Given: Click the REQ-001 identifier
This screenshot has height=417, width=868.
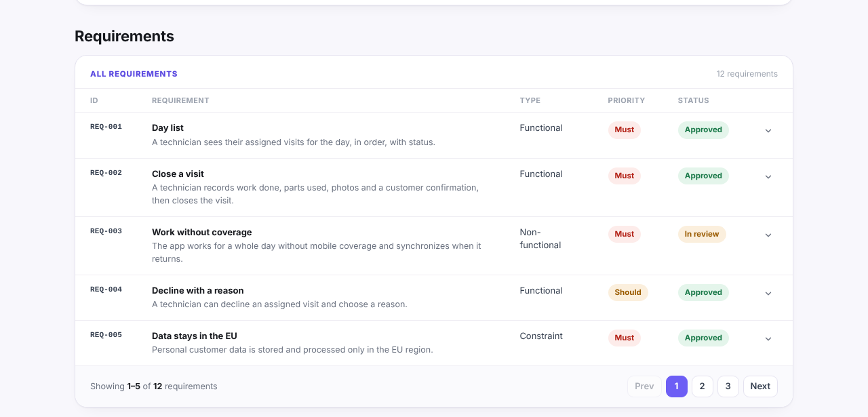Looking at the screenshot, I should 106,127.
